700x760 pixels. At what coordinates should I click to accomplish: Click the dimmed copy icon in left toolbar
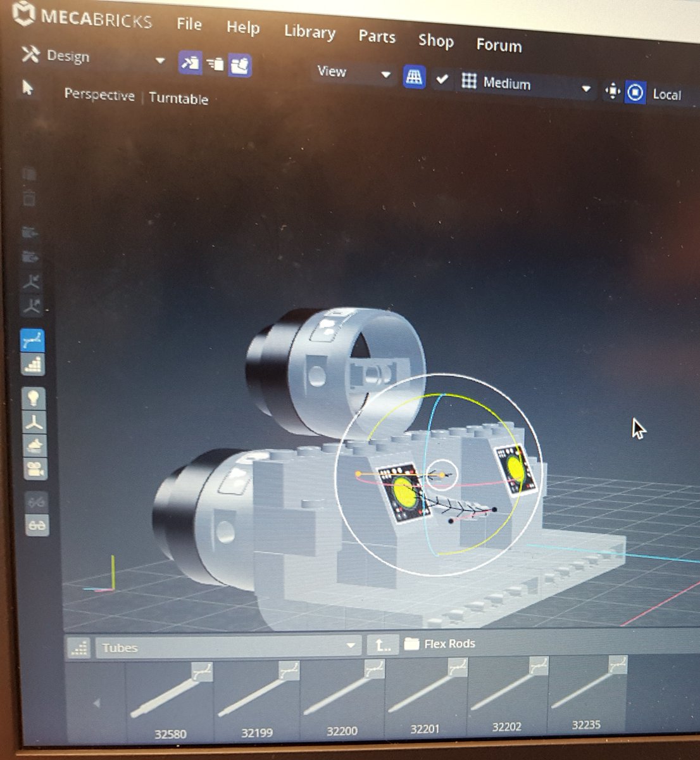click(x=29, y=175)
